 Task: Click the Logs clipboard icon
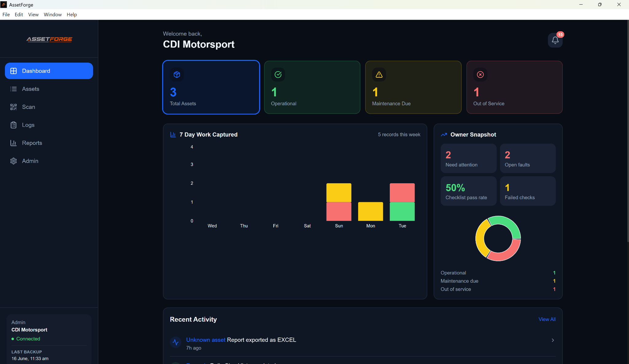14,125
